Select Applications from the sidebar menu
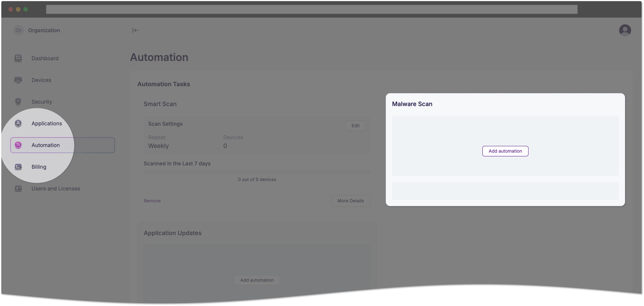Viewport: 644px width, 306px height. pyautogui.click(x=46, y=123)
